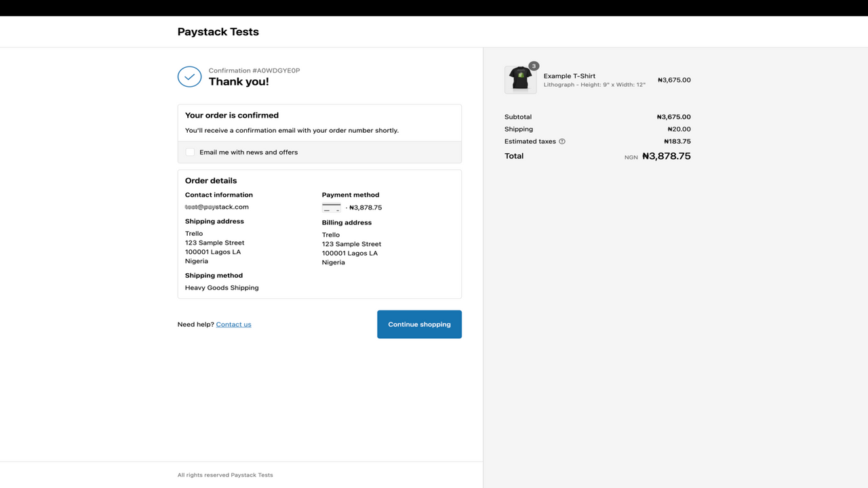Click the confirmation email notice sentence

292,130
